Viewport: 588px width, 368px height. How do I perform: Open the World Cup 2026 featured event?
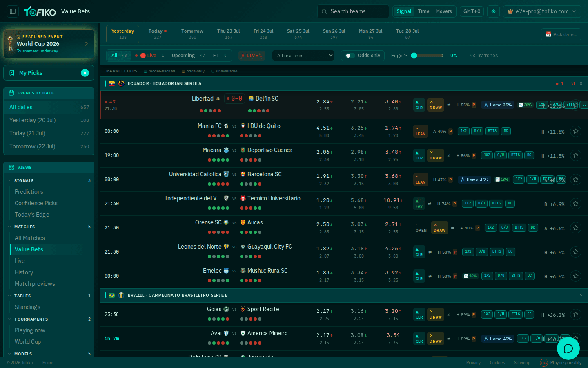(x=49, y=44)
